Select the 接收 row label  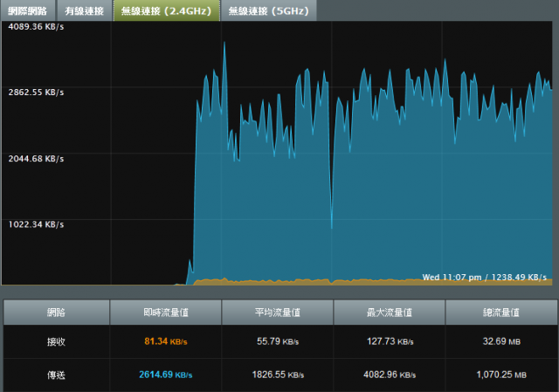point(56,341)
